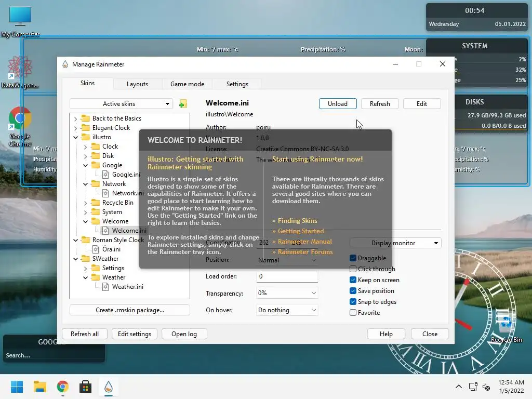Click the Edit settings button
Image resolution: width=532 pixels, height=399 pixels.
click(135, 334)
